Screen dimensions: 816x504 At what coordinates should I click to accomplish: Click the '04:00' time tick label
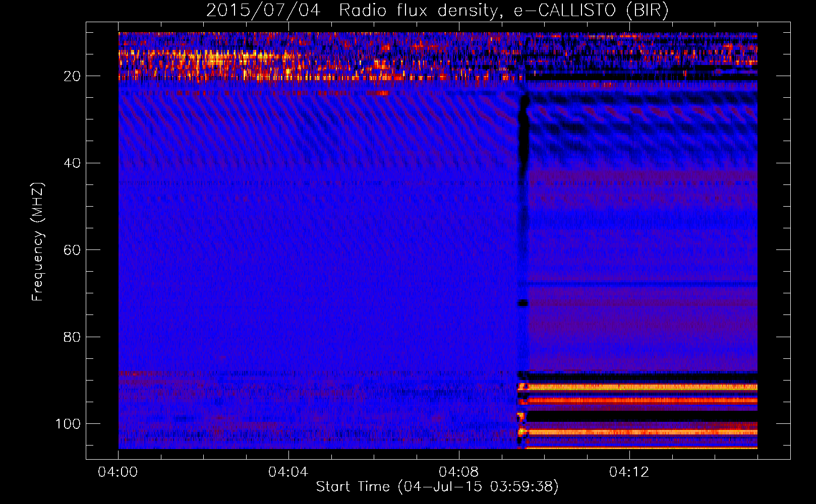[118, 472]
